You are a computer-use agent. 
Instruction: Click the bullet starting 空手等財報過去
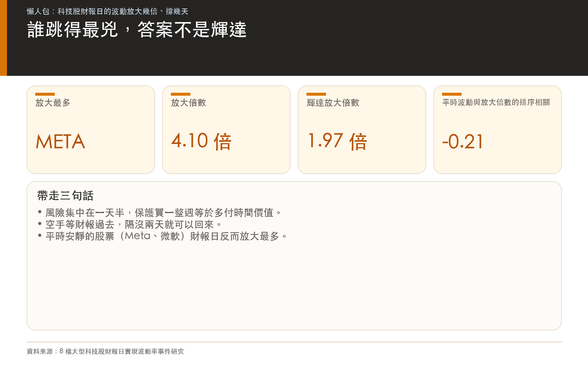130,224
